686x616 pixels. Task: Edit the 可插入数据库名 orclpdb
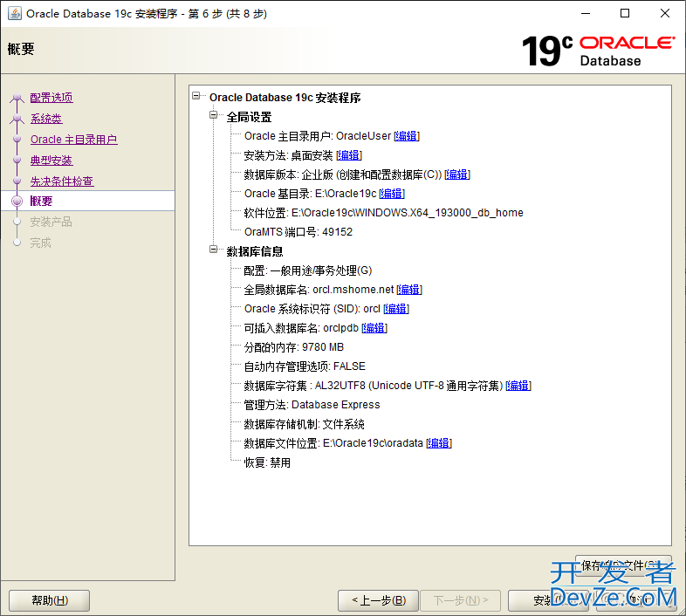(374, 328)
